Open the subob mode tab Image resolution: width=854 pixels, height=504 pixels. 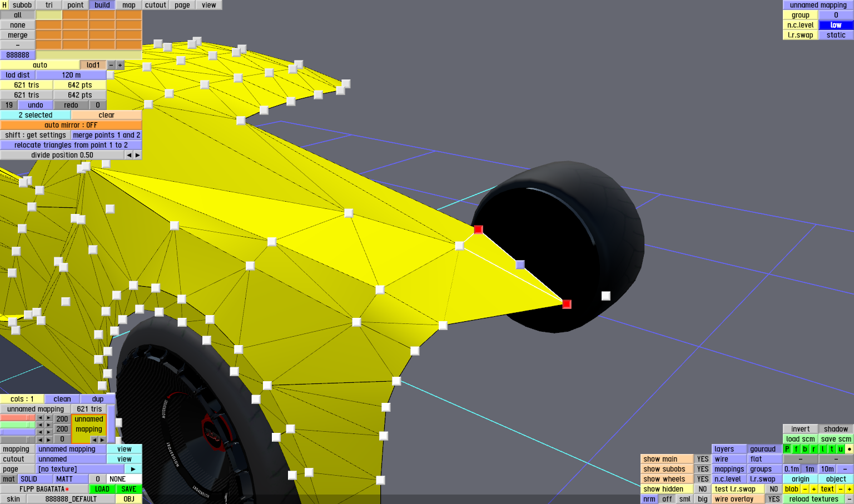[22, 5]
